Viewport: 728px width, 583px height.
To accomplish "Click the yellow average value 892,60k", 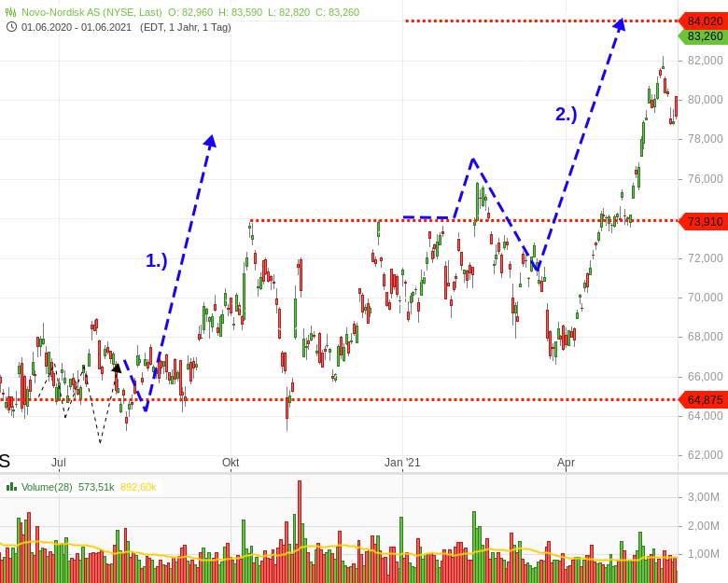I will tap(138, 487).
